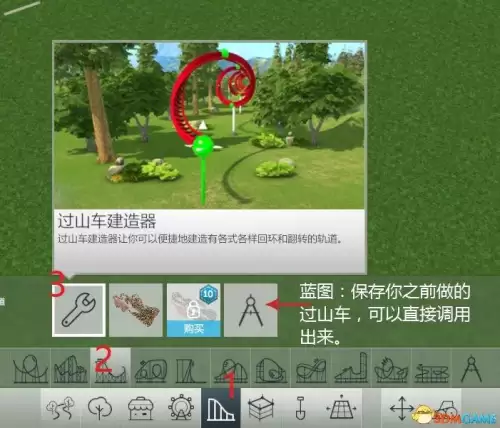The width and height of the screenshot is (500, 428).
Task: Open the Shops and facilities stall icon
Action: (140, 408)
